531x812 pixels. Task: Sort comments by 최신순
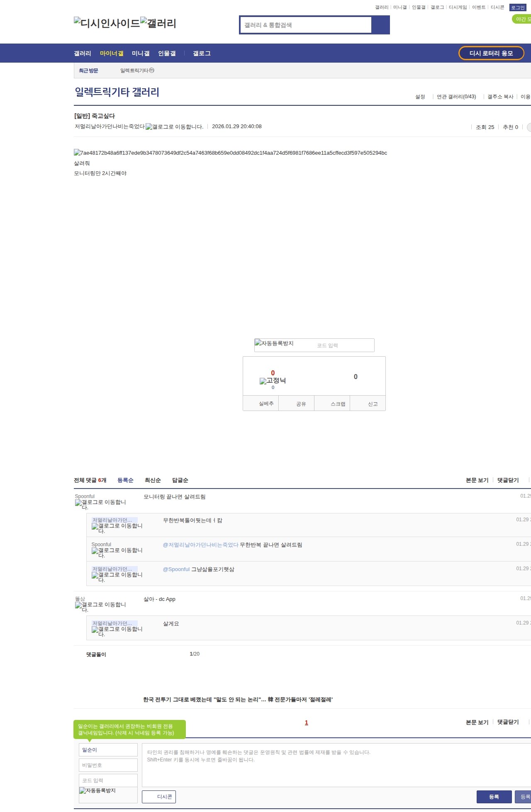click(x=153, y=480)
